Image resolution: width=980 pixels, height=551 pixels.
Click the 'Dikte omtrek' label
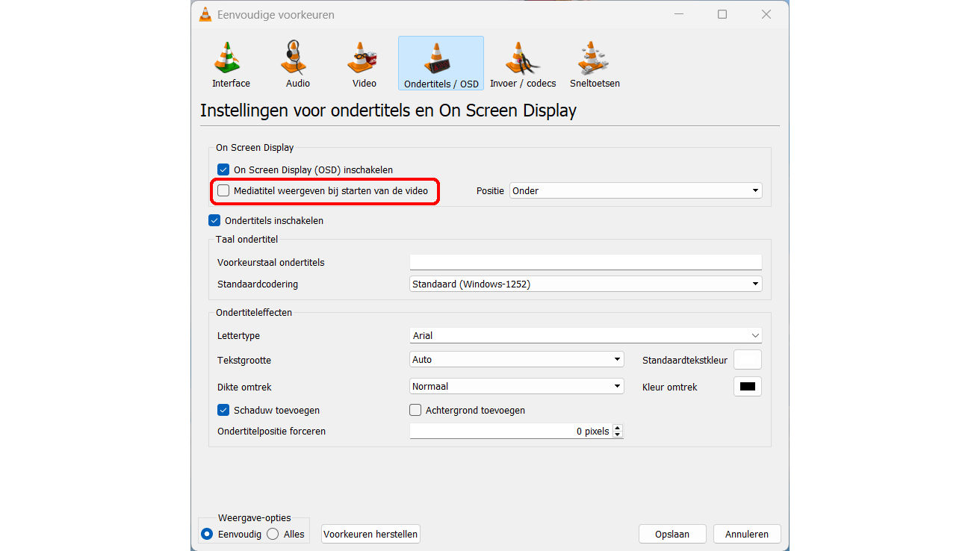pyautogui.click(x=244, y=387)
